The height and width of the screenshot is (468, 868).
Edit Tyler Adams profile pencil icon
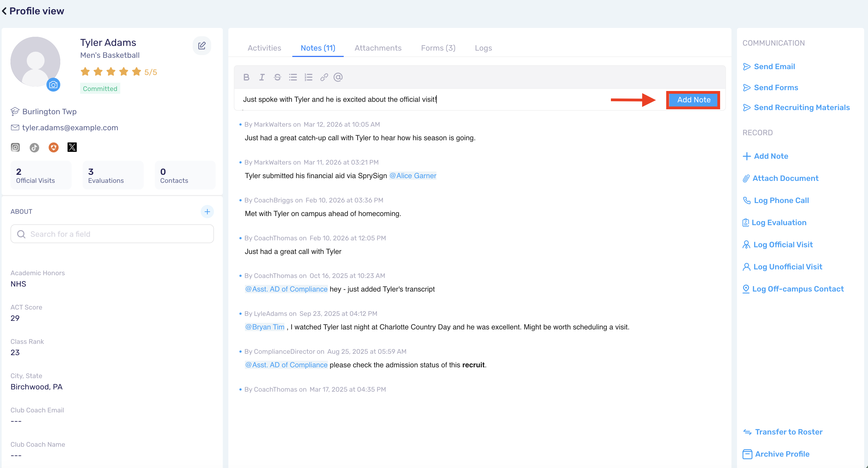point(202,46)
